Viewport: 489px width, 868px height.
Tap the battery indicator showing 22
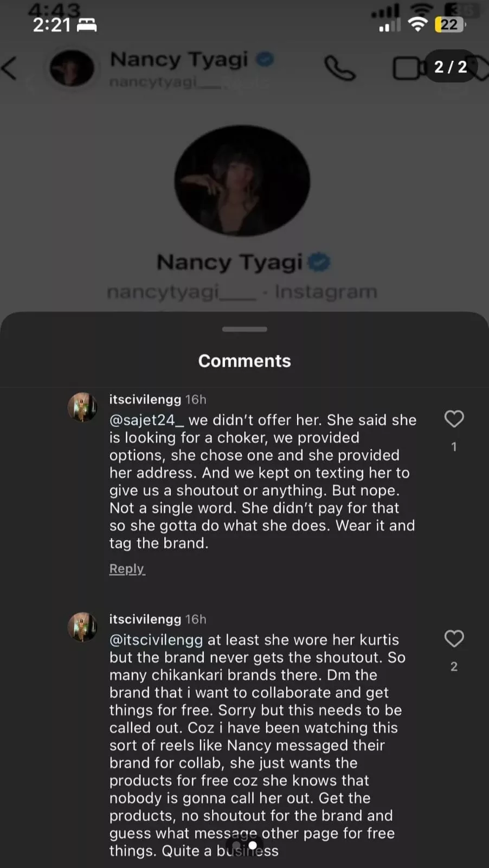pyautogui.click(x=449, y=24)
